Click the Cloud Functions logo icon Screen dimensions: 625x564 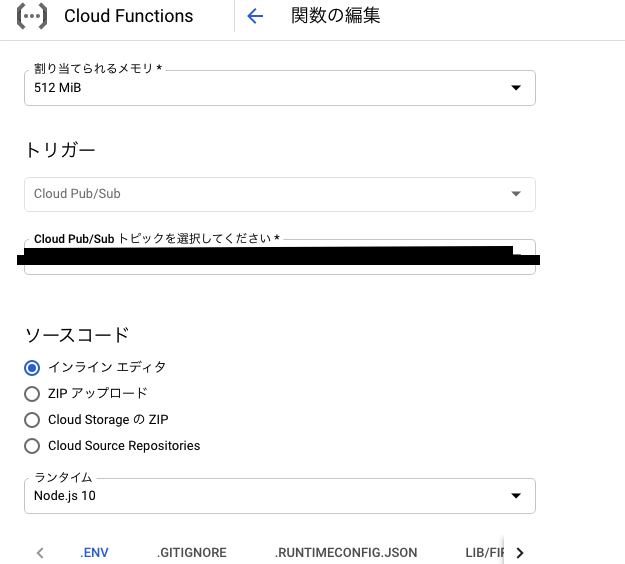pos(32,16)
